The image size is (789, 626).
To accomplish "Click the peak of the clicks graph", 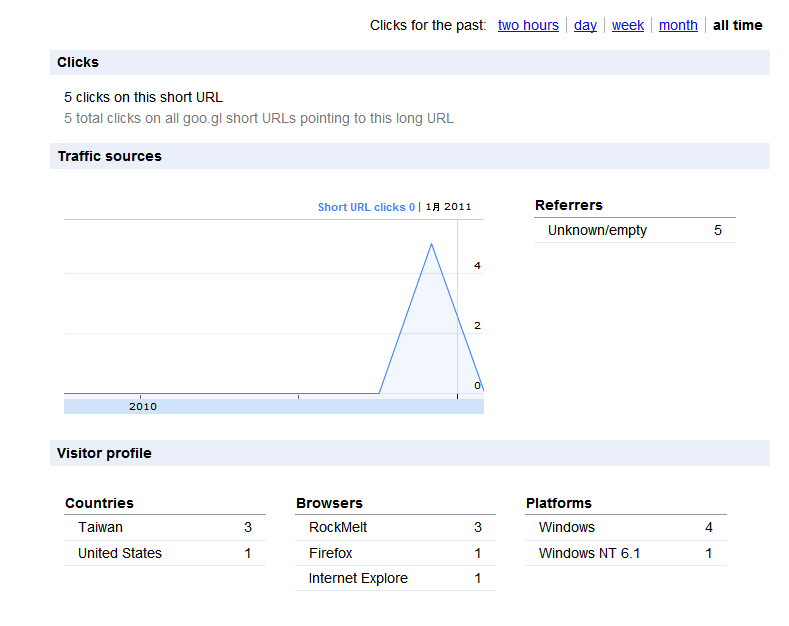I will [x=431, y=243].
